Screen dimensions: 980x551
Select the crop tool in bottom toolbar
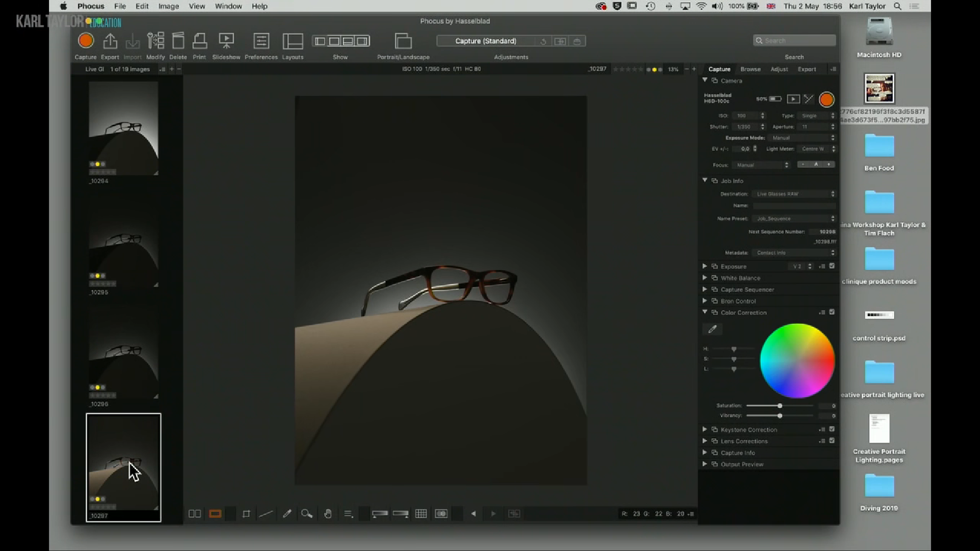click(246, 514)
